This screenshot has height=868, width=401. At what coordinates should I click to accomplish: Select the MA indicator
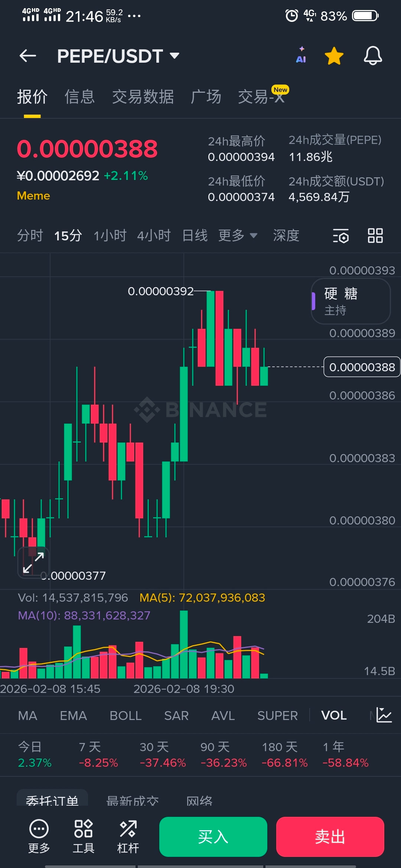point(27,716)
